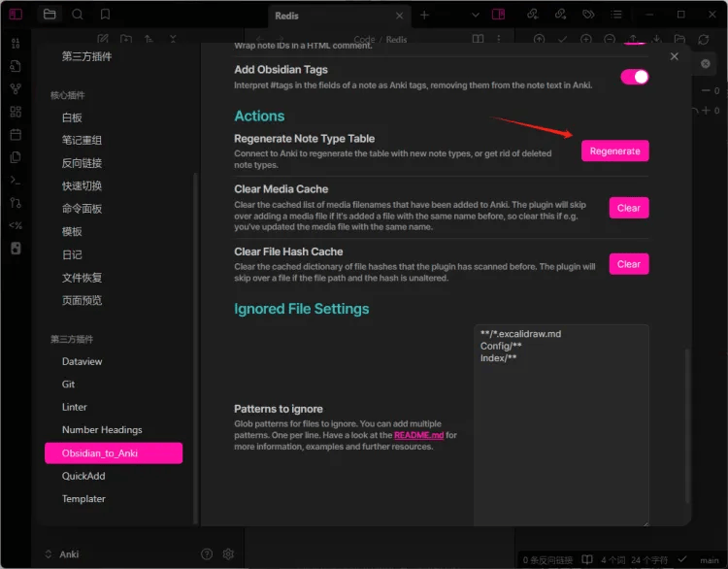Open the Git plugin settings
The image size is (728, 569).
[x=114, y=385]
